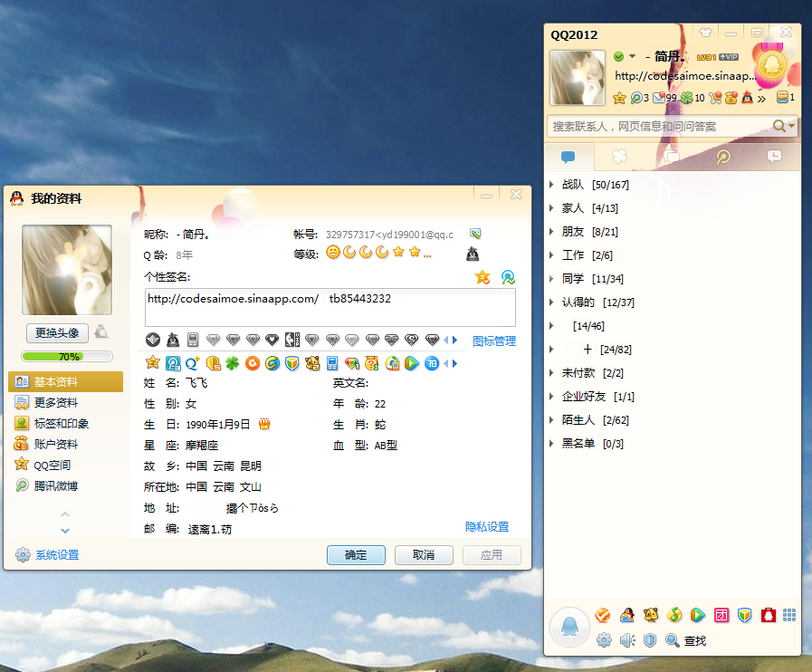Screen dimensions: 812x672
Task: Open the skin changer shirt icon
Action: (x=705, y=33)
